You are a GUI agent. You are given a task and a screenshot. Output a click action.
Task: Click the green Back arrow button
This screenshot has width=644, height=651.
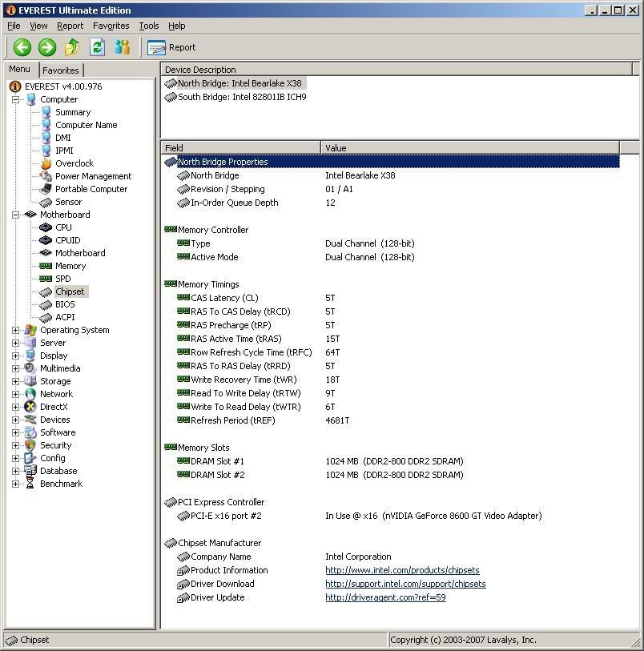[22, 47]
